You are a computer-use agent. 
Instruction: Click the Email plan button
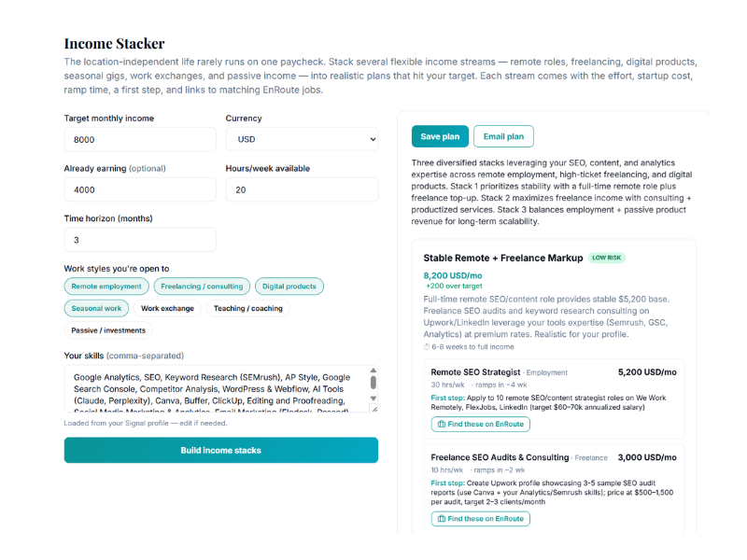(503, 136)
